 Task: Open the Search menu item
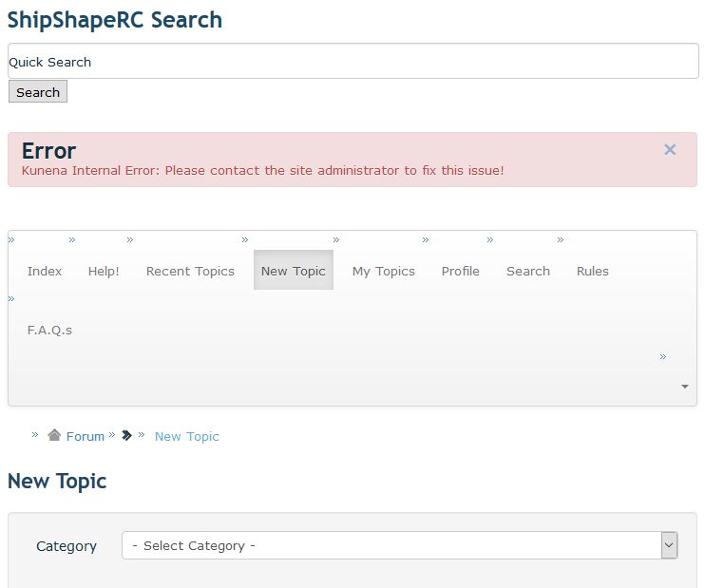(x=528, y=271)
